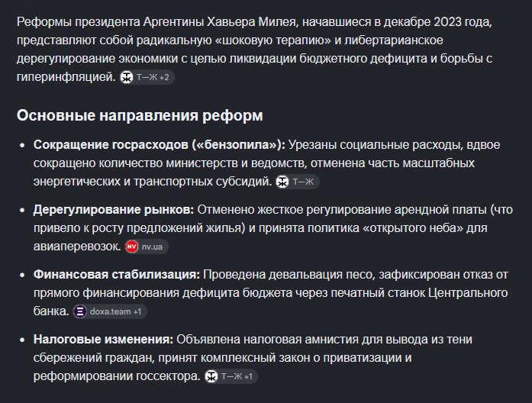The image size is (532, 403).
Task: Click the bold text Сокращение госрасходов
Action: [111, 145]
